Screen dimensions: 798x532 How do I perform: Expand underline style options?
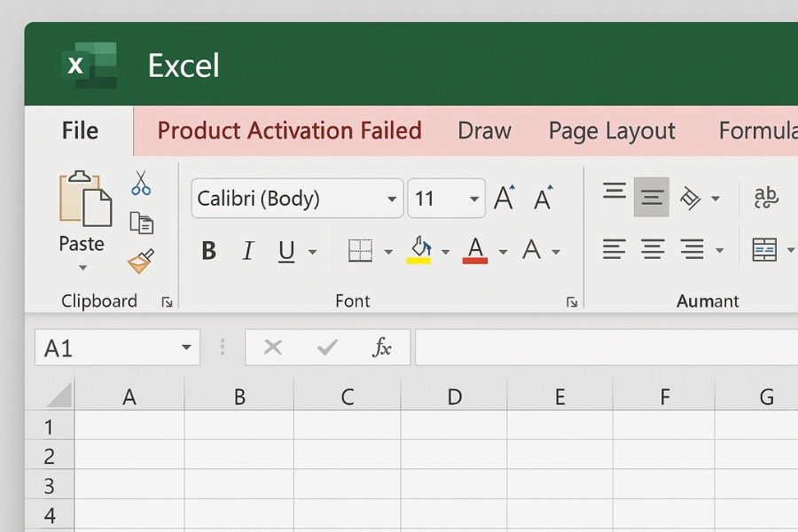[312, 252]
